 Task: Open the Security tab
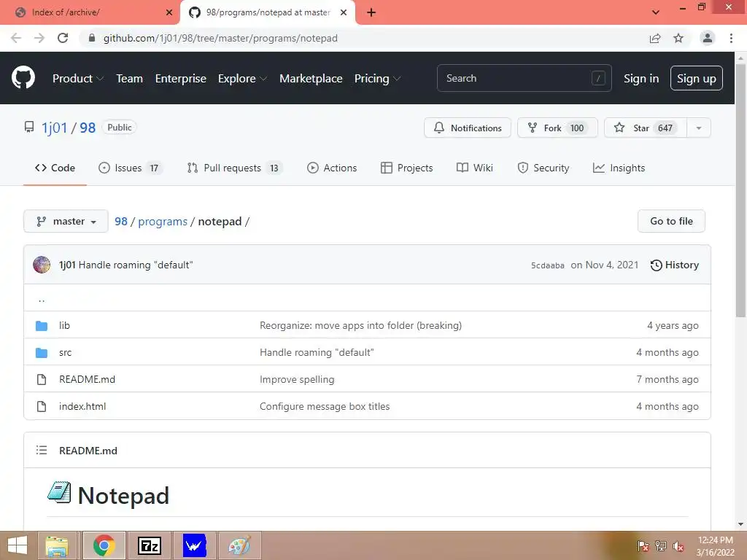click(543, 168)
